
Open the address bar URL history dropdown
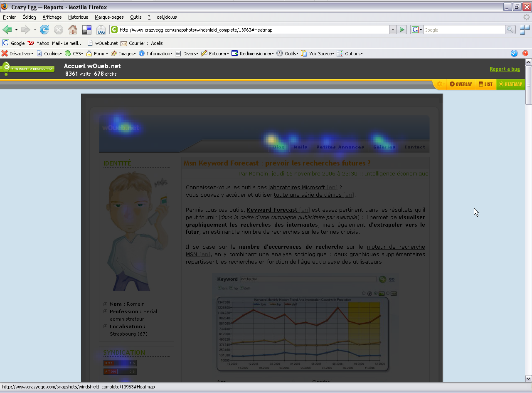coord(392,30)
